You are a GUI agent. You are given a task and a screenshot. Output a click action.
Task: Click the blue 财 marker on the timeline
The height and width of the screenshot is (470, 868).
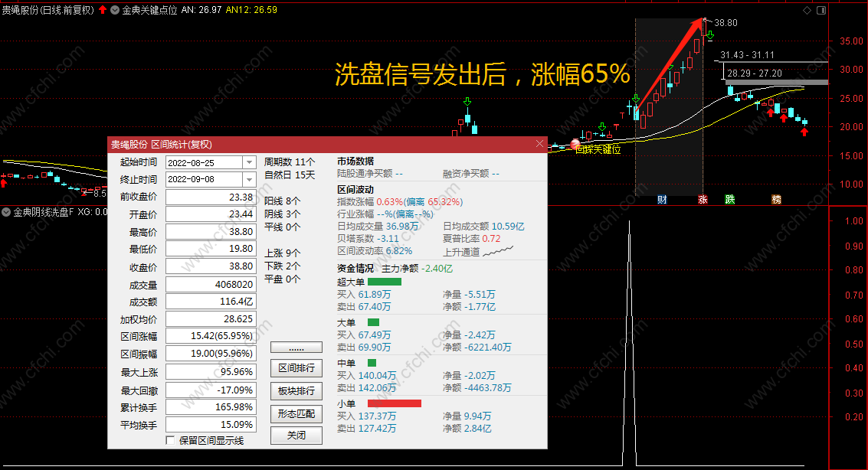[662, 200]
